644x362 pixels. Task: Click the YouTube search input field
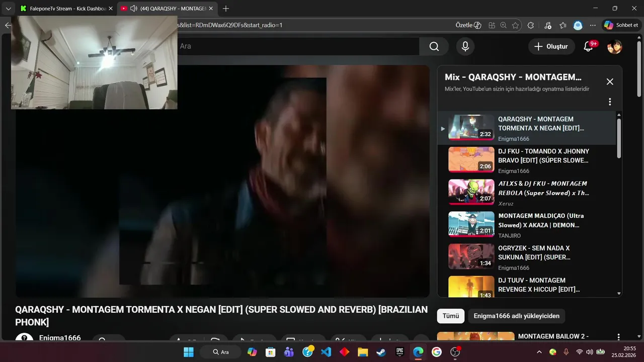(x=298, y=46)
